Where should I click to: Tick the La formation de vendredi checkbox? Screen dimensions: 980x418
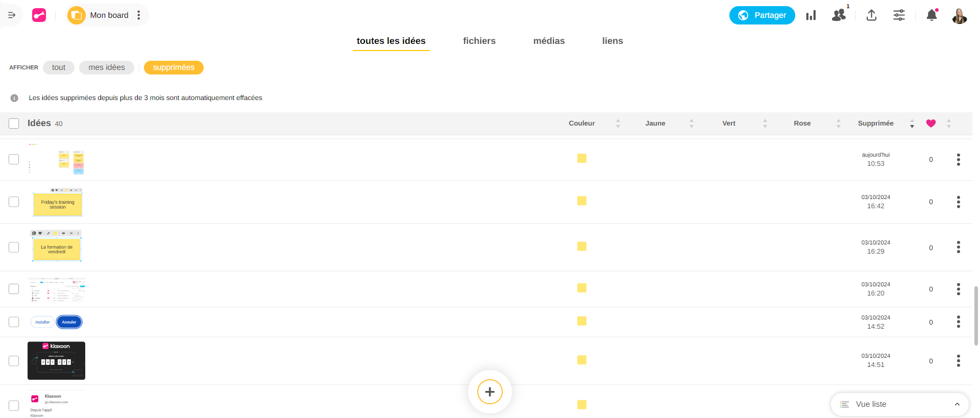tap(14, 248)
